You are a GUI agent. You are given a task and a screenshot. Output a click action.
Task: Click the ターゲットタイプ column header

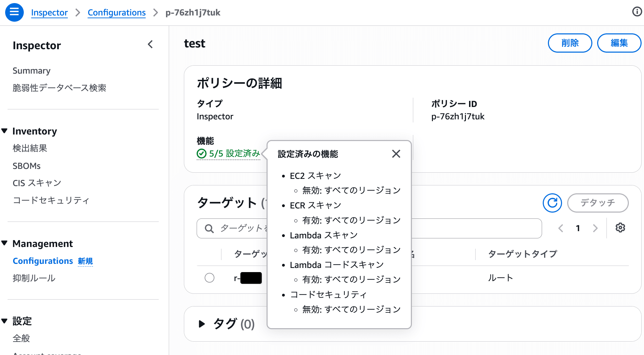click(x=522, y=254)
